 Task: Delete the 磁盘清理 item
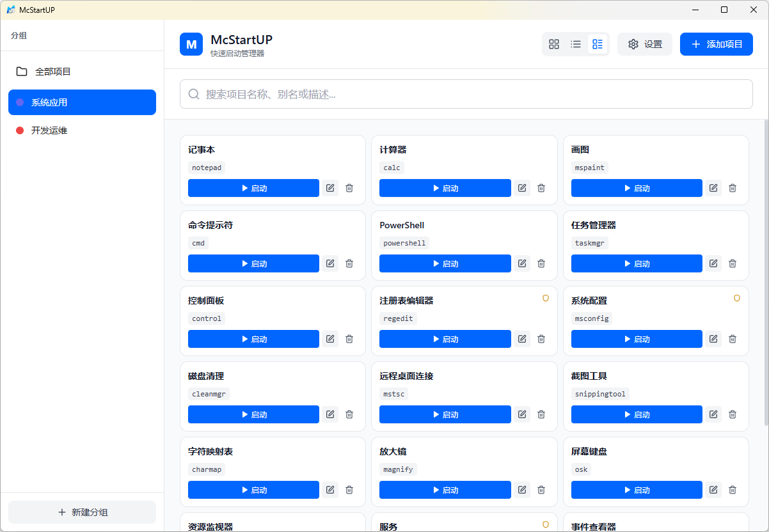tap(349, 414)
